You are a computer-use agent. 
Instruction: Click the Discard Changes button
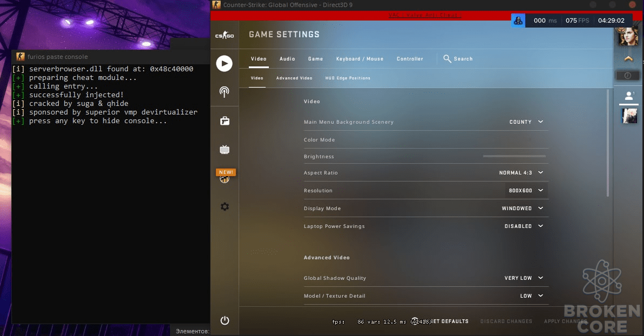(506, 321)
